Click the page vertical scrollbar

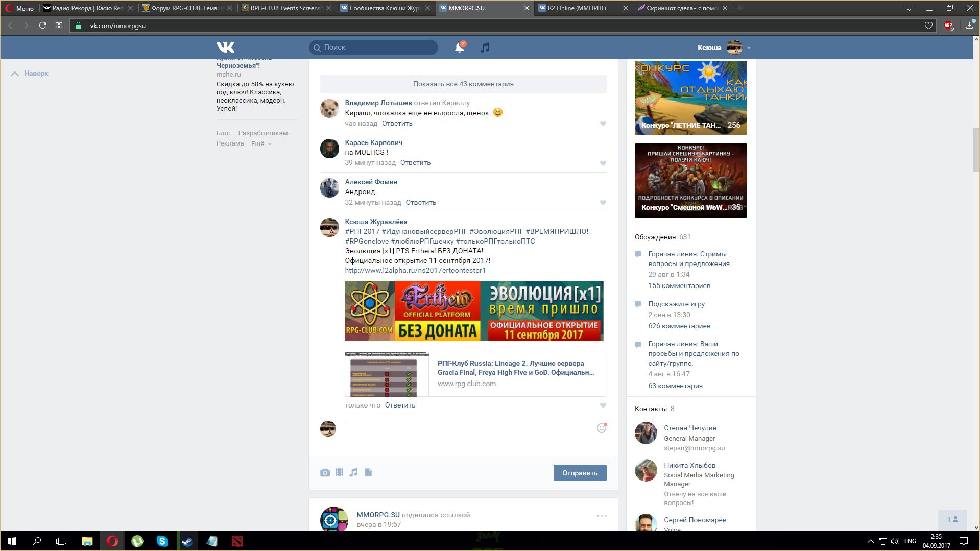(976, 150)
